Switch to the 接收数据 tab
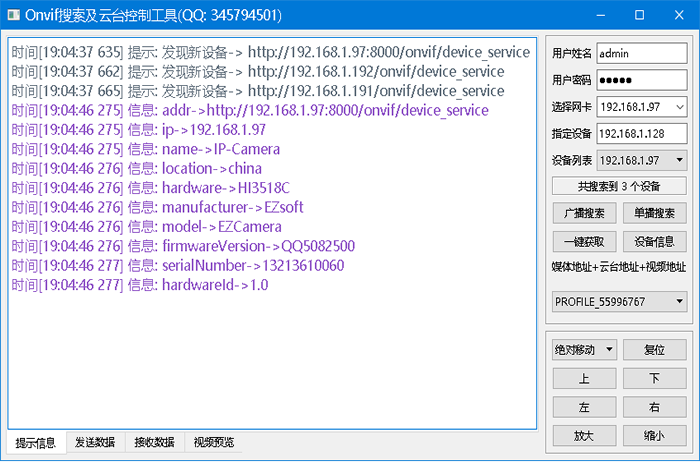This screenshot has width=700, height=462. click(155, 442)
